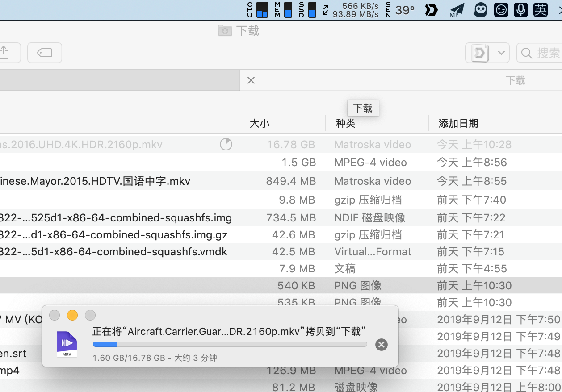Click the copy progress pie indicator

(226, 144)
